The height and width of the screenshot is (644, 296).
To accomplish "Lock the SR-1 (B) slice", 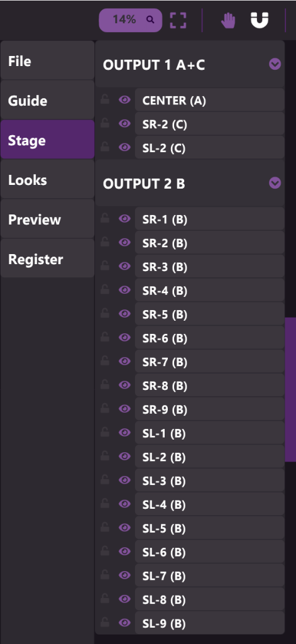I will pyautogui.click(x=105, y=219).
